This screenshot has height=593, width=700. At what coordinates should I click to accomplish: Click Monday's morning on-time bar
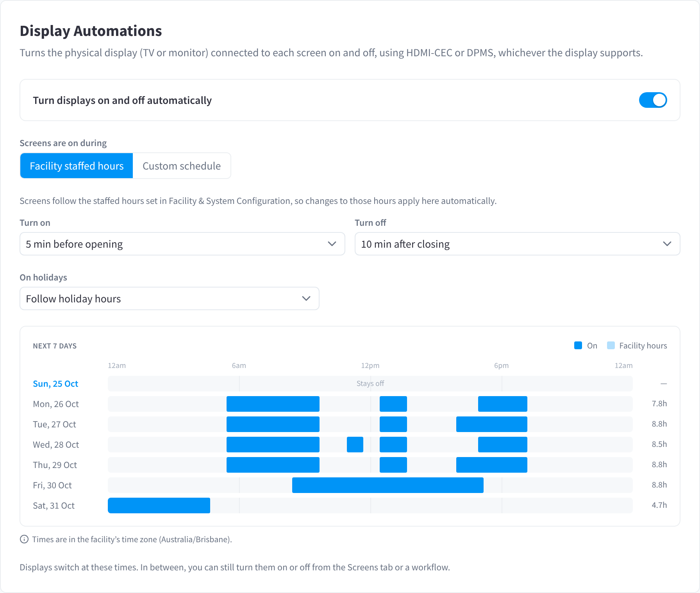click(273, 404)
